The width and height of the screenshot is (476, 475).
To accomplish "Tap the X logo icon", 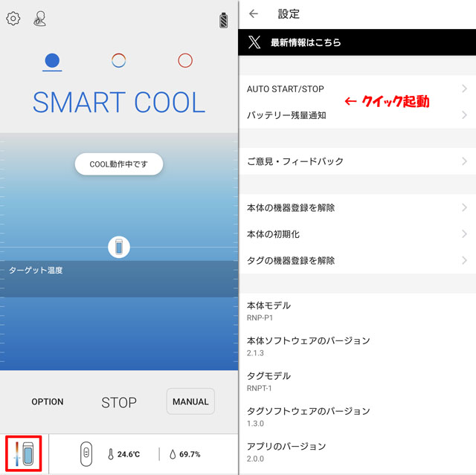I will click(x=254, y=42).
